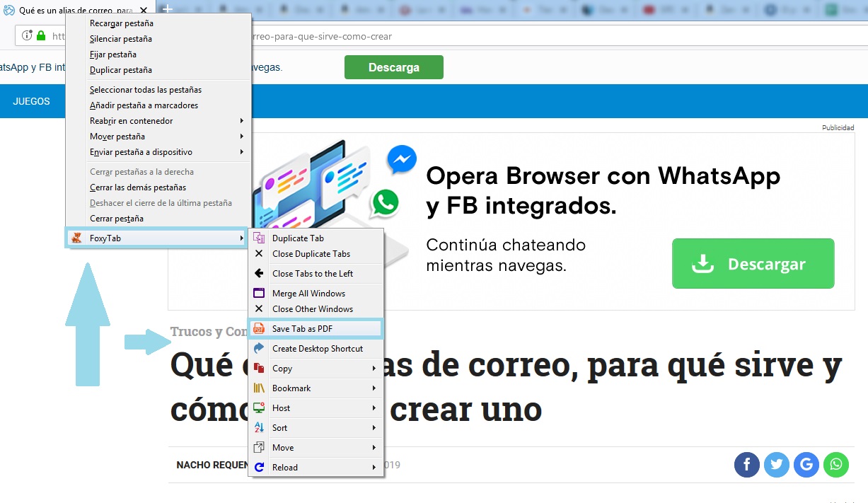The width and height of the screenshot is (868, 503).
Task: Click the FoxyTab fox icon in the menu
Action: (76, 238)
